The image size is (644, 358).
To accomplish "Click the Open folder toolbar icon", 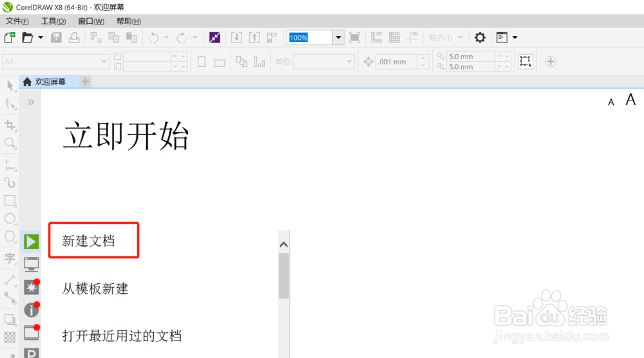I will [27, 38].
